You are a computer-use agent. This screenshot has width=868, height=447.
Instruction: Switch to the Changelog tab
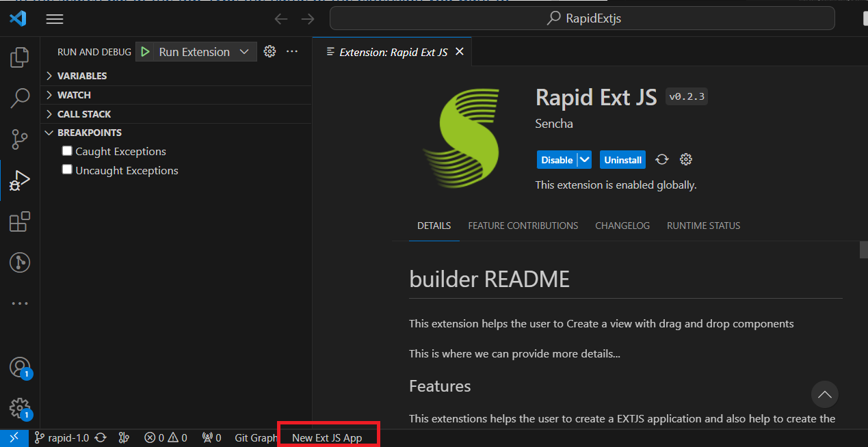click(622, 226)
